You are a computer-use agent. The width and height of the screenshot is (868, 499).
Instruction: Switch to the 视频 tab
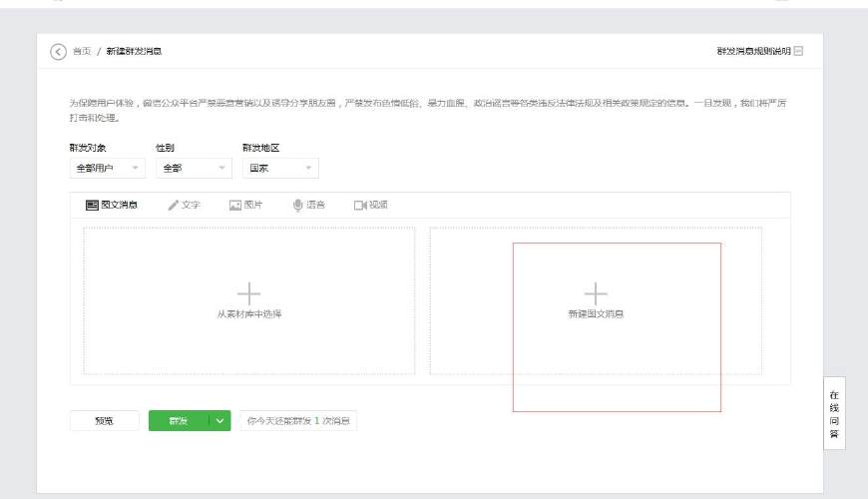click(371, 205)
